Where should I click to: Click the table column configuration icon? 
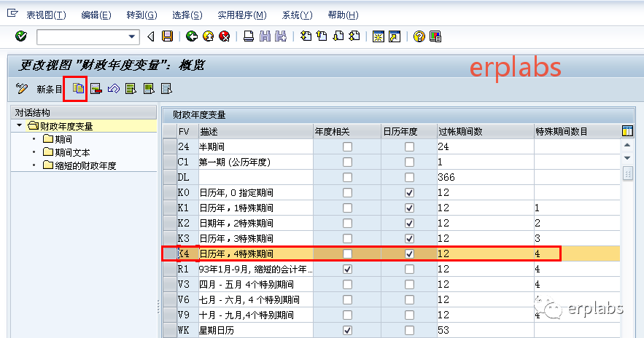627,131
